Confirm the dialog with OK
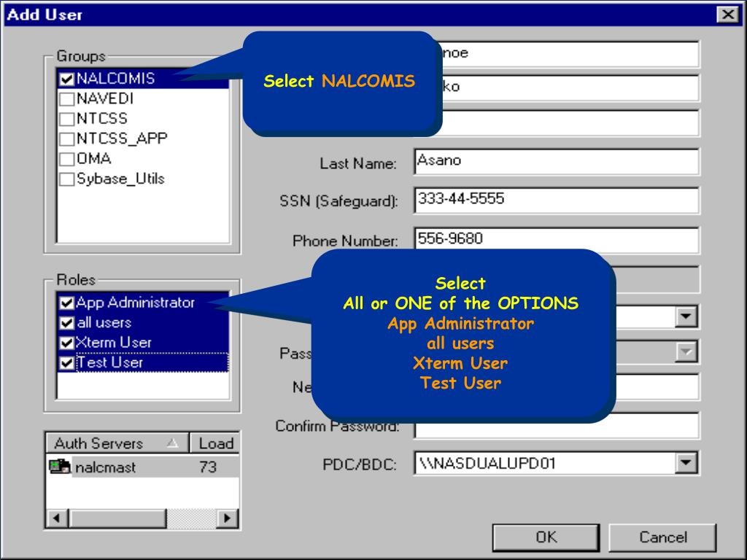The height and width of the screenshot is (560, 747). [546, 537]
